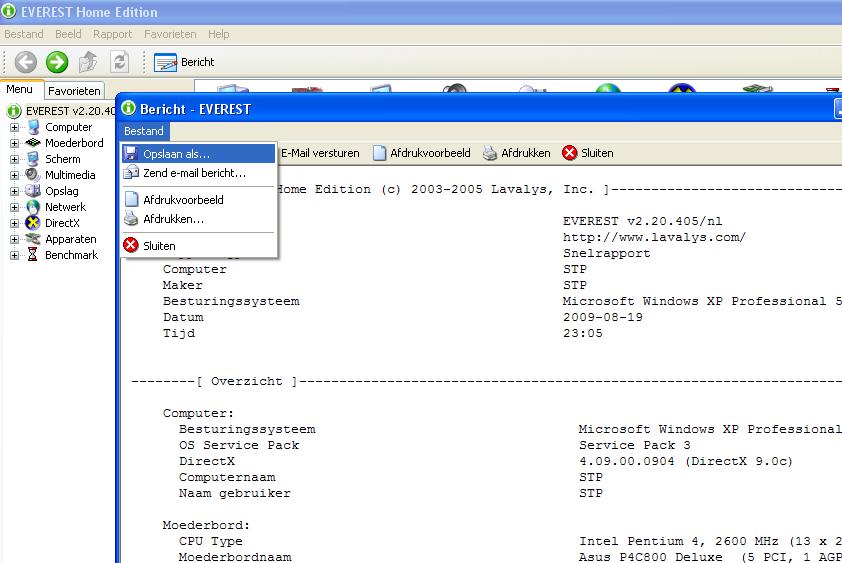
Task: Click the Bericht report toolbar button
Action: pos(184,62)
